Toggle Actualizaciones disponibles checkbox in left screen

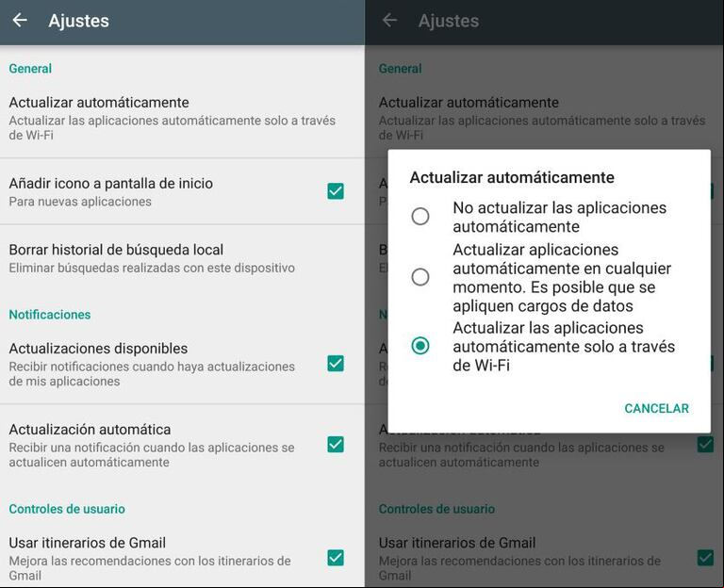point(336,364)
